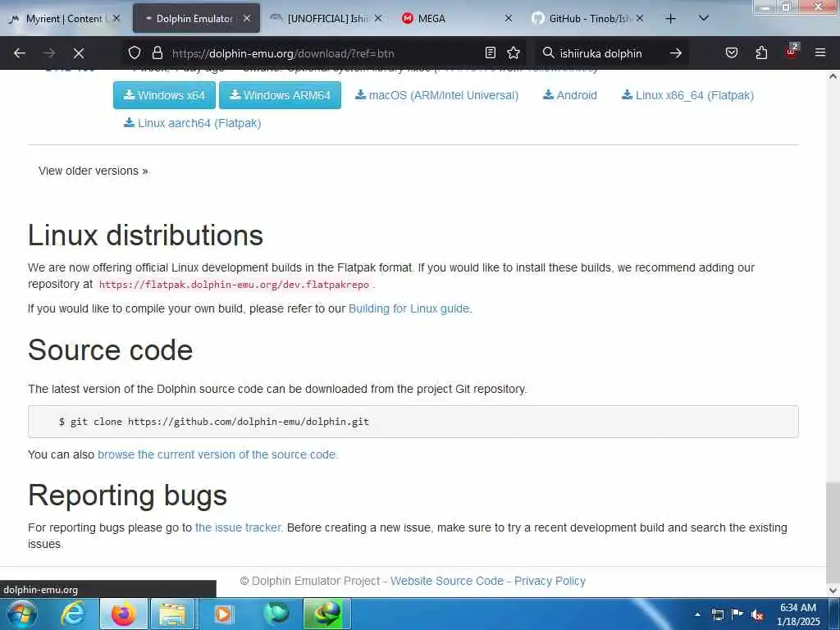Open Windows Explorer folder on taskbar
Viewport: 840px width, 630px height.
point(172,614)
